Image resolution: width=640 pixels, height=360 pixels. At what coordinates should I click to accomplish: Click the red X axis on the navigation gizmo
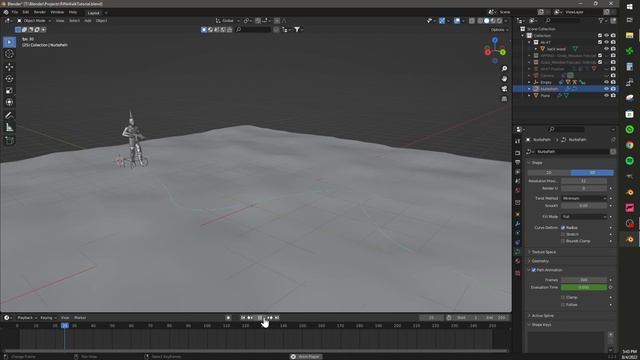(487, 52)
